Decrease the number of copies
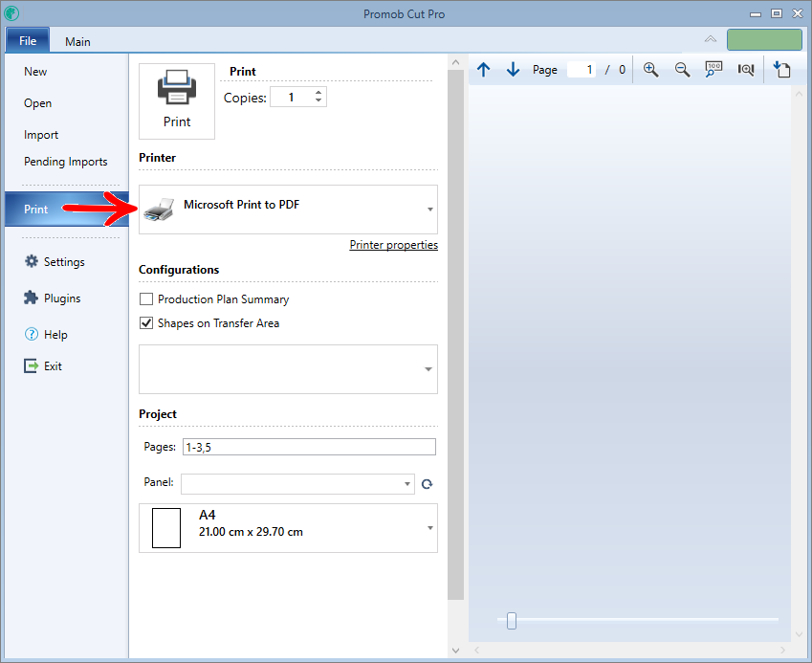 click(x=318, y=100)
